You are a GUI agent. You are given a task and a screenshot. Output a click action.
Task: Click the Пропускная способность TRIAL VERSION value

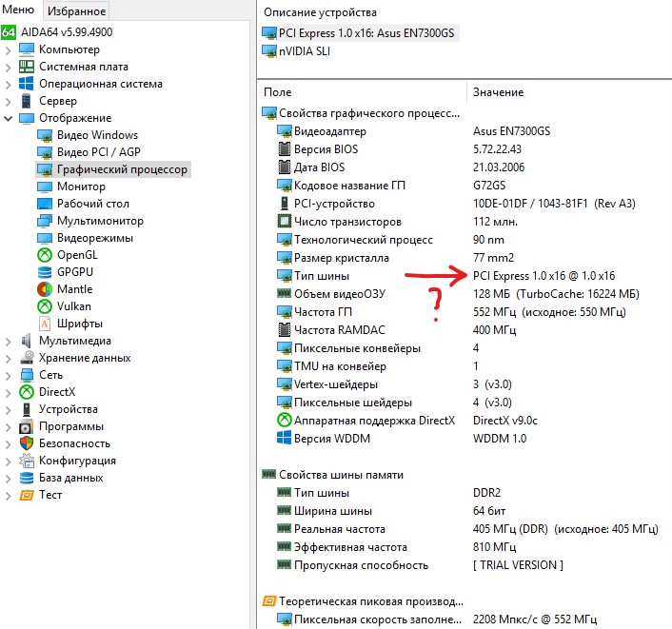pos(518,565)
